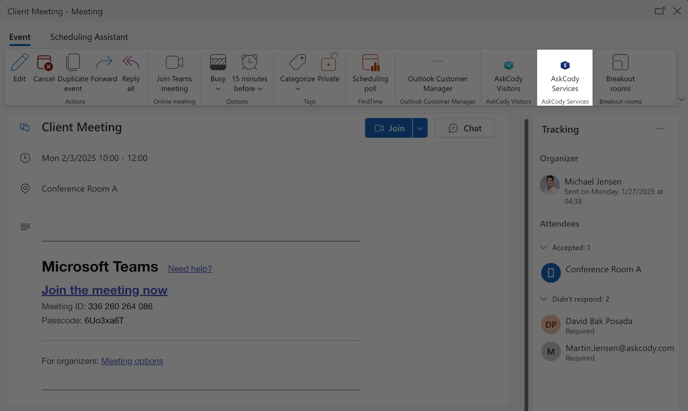Viewport: 688px width, 411px height.
Task: Click the Passcode 6Uo3xa6T text
Action: (83, 321)
